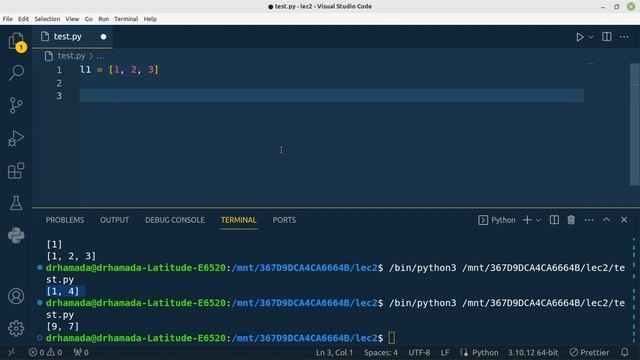This screenshot has height=360, width=640.
Task: Select interpreter 3.10.12 64-bit
Action: point(533,352)
